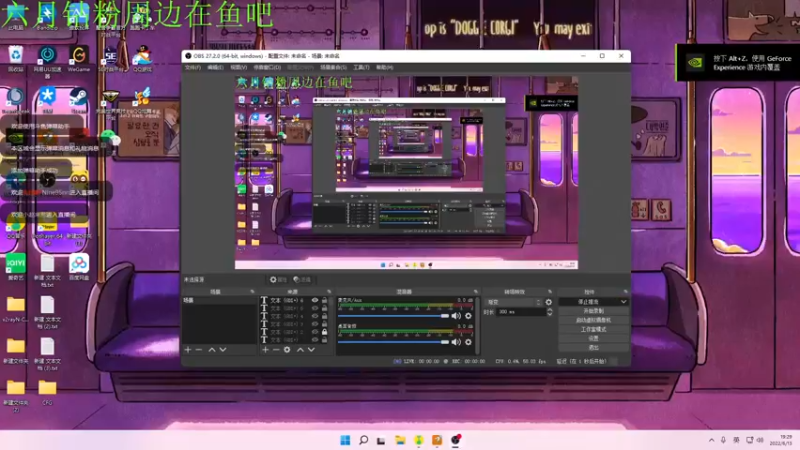The width and height of the screenshot is (800, 450).
Task: Open OBS 工具(T) menu
Action: 361,67
